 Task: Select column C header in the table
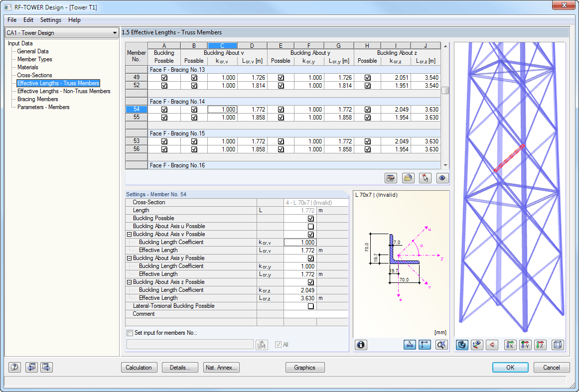click(x=223, y=46)
